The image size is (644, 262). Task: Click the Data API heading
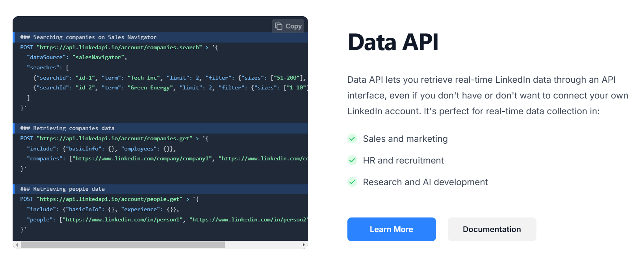coord(393,42)
